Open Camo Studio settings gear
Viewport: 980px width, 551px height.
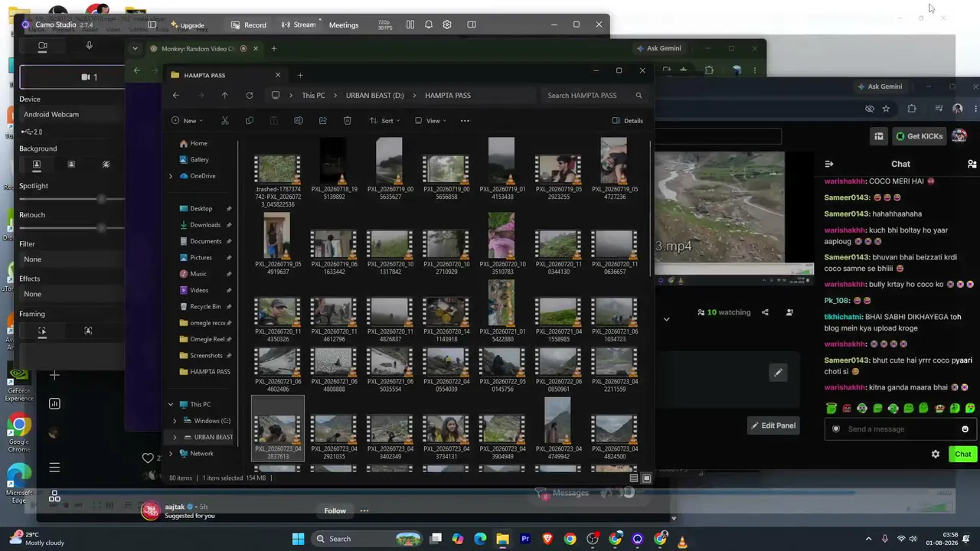(446, 24)
